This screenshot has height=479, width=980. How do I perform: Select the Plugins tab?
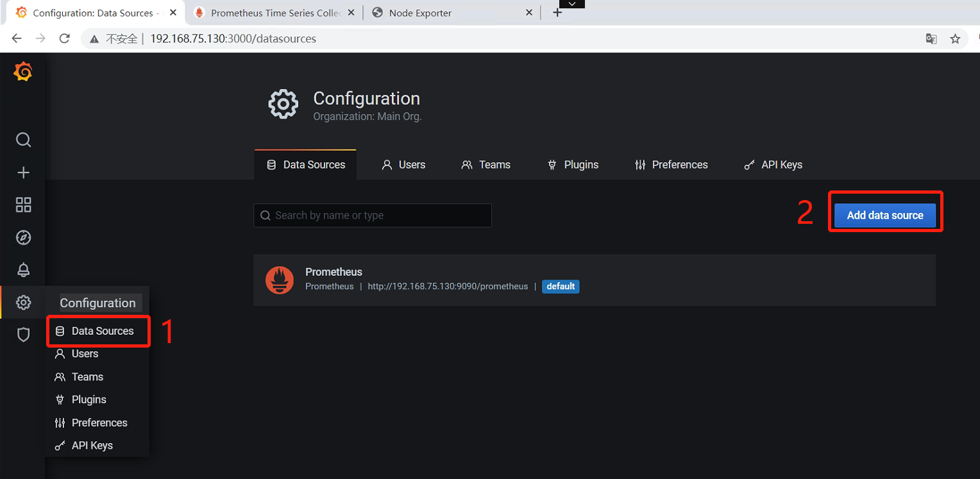(x=573, y=165)
